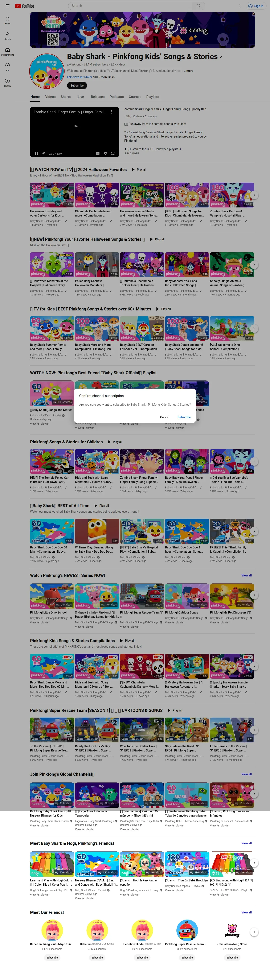Mute the featured video's sound
This screenshot has width=270, height=980.
pyautogui.click(x=44, y=153)
